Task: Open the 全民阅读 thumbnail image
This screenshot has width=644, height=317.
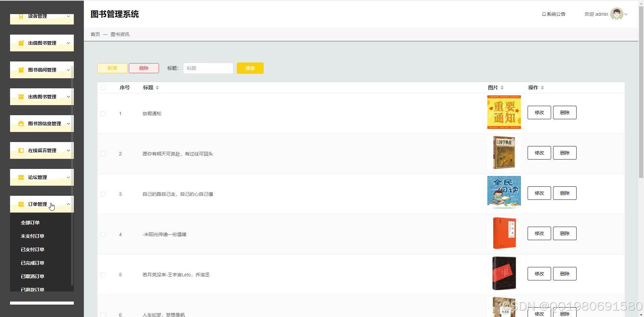Action: click(x=504, y=192)
